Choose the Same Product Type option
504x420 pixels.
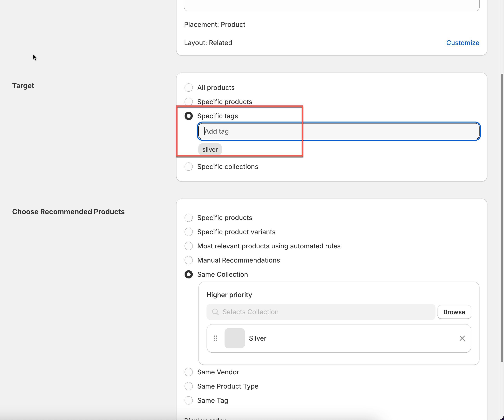[x=189, y=386]
